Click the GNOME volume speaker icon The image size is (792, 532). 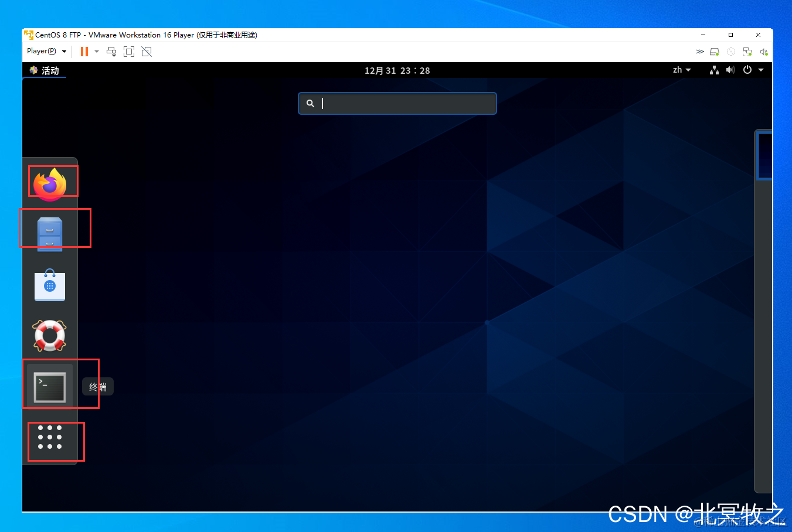point(730,70)
